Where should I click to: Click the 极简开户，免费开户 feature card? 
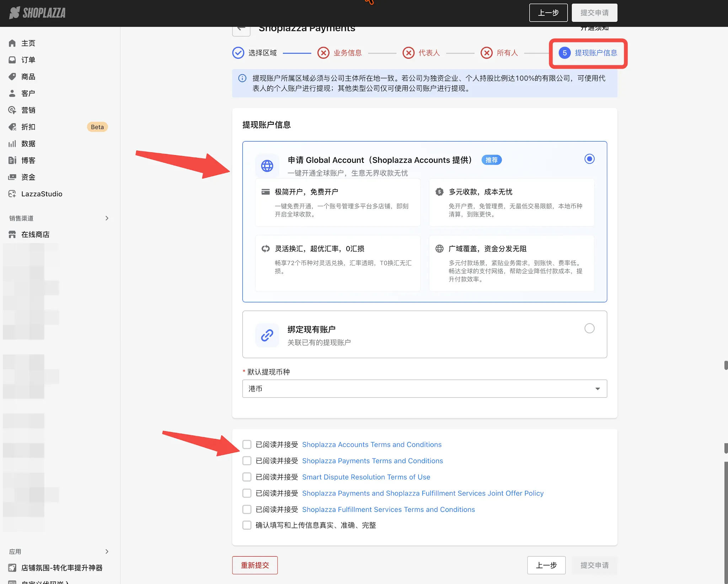tap(338, 202)
